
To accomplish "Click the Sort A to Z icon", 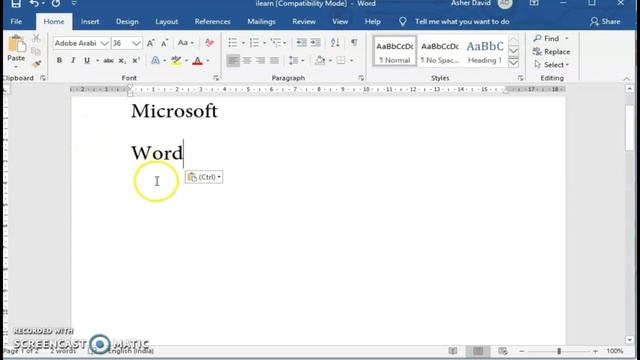I will click(335, 42).
